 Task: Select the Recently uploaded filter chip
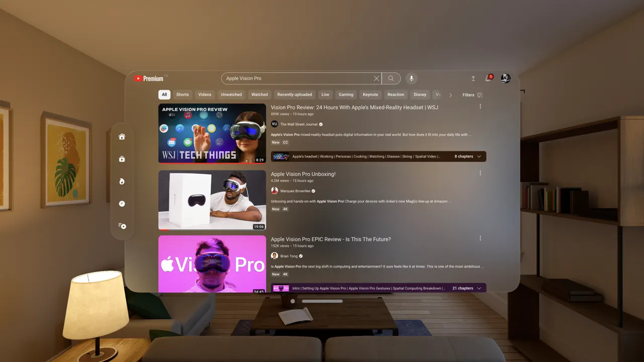click(295, 95)
